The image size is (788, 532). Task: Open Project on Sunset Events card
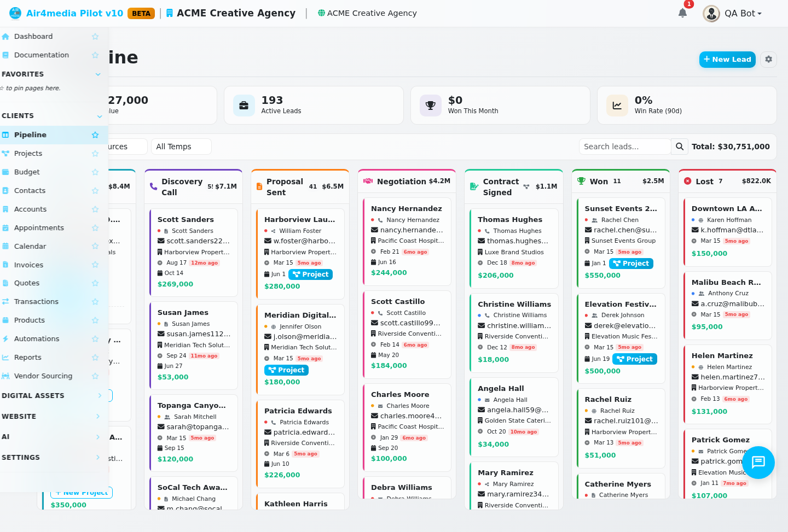631,264
